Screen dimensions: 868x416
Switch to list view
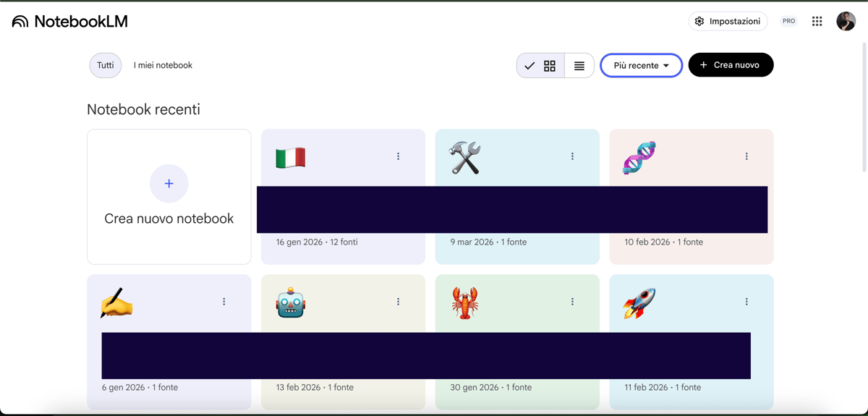[x=579, y=66]
